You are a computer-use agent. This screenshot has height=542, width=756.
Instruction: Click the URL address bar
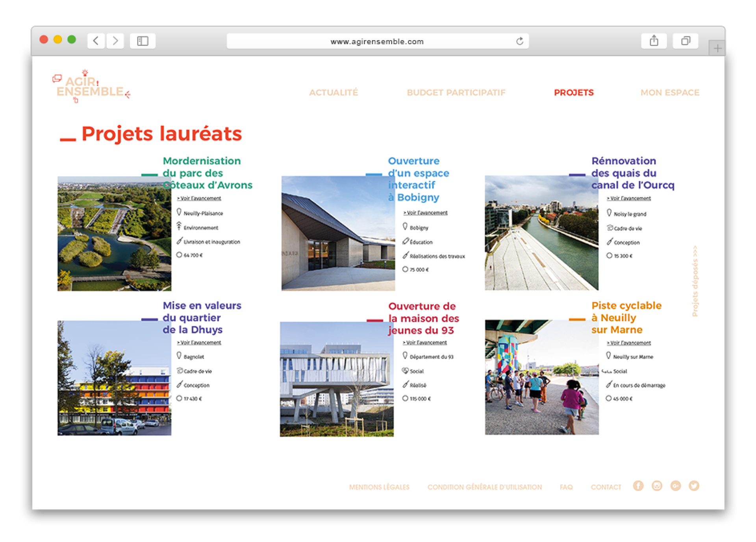point(378,41)
